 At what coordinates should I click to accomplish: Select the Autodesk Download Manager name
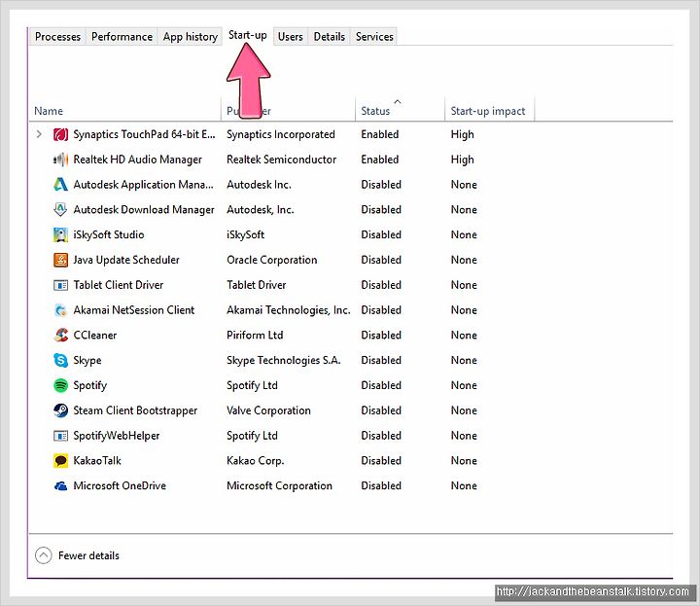click(x=144, y=209)
